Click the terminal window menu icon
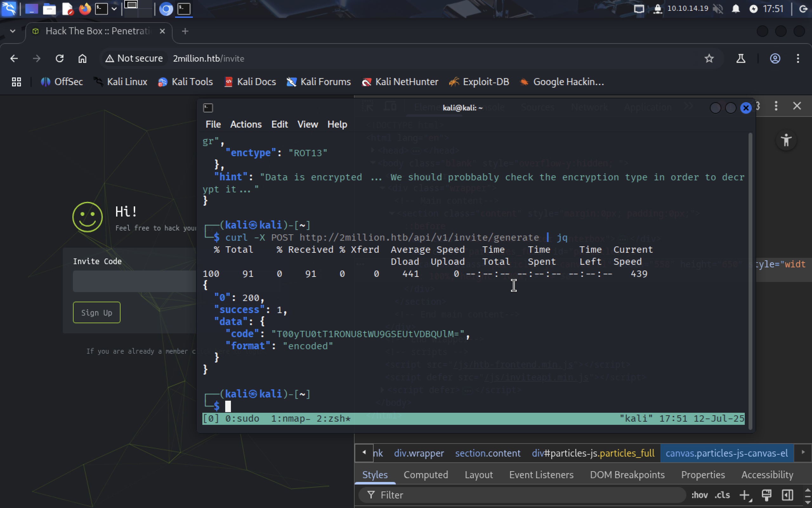812x508 pixels. point(208,108)
